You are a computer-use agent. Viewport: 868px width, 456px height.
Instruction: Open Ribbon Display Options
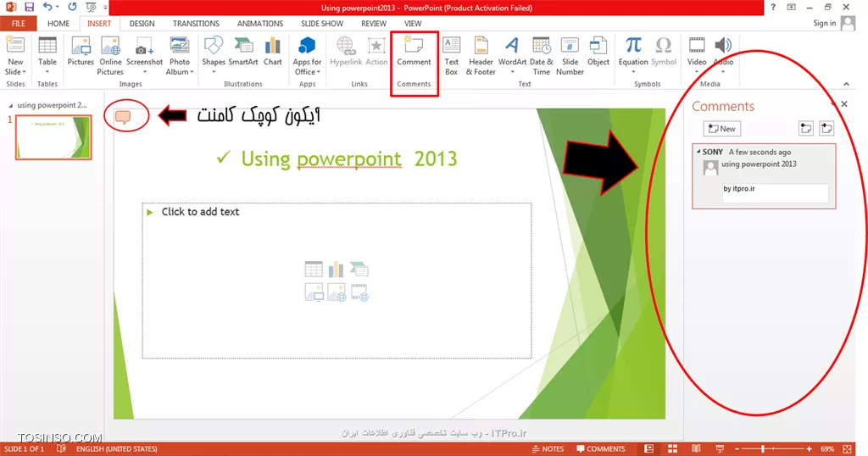click(x=791, y=7)
